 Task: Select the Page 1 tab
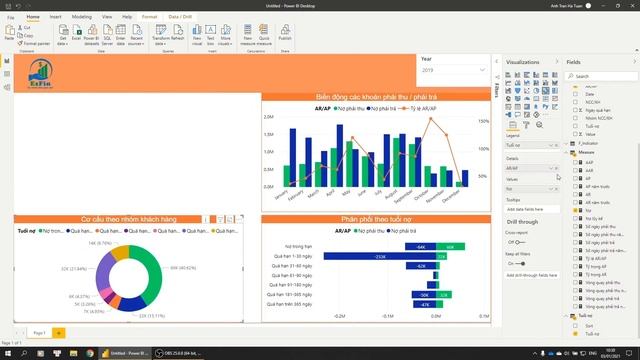point(40,333)
